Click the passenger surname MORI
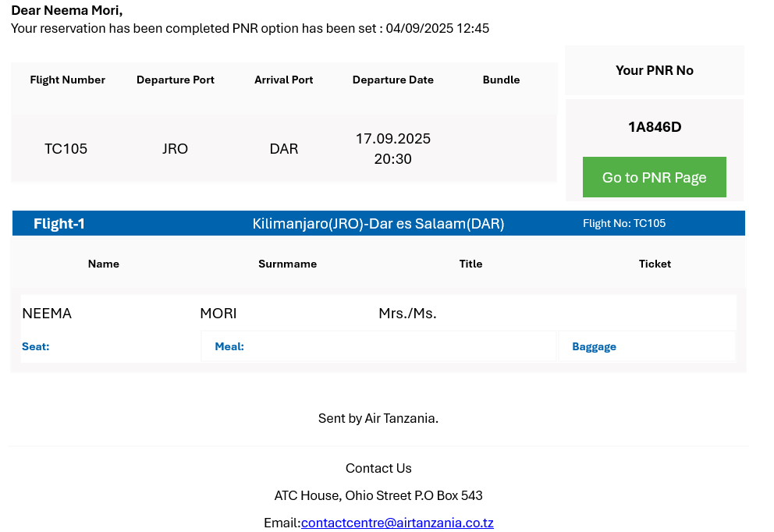The width and height of the screenshot is (774, 532). click(x=218, y=314)
